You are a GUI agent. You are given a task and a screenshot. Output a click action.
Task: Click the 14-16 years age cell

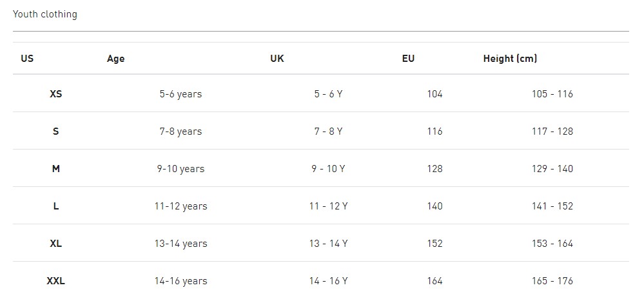(x=181, y=281)
